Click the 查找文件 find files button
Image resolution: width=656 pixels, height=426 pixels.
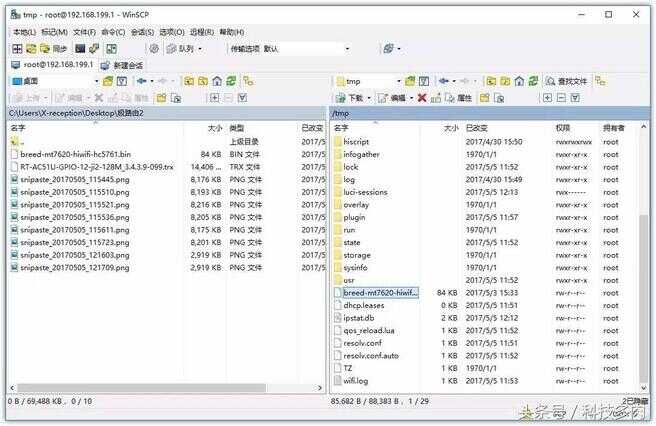[x=572, y=81]
